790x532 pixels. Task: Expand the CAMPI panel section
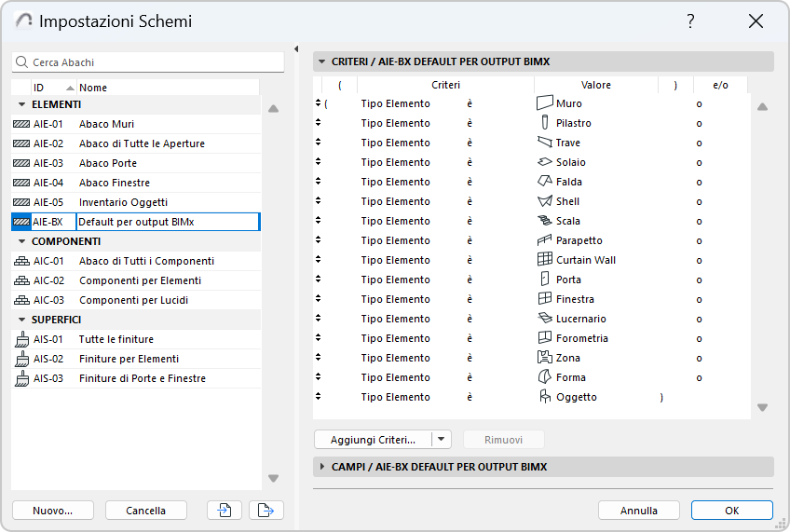322,467
